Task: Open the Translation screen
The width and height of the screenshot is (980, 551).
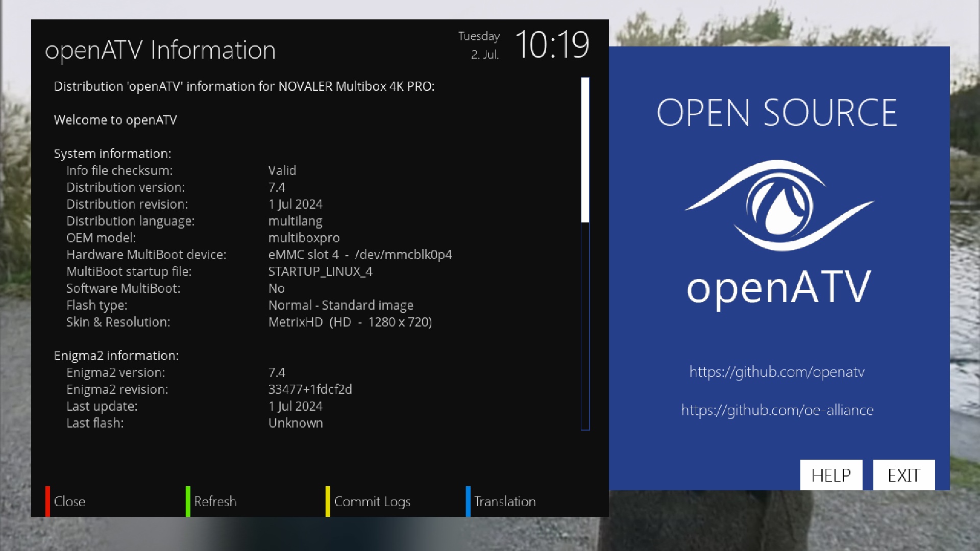Action: [505, 502]
